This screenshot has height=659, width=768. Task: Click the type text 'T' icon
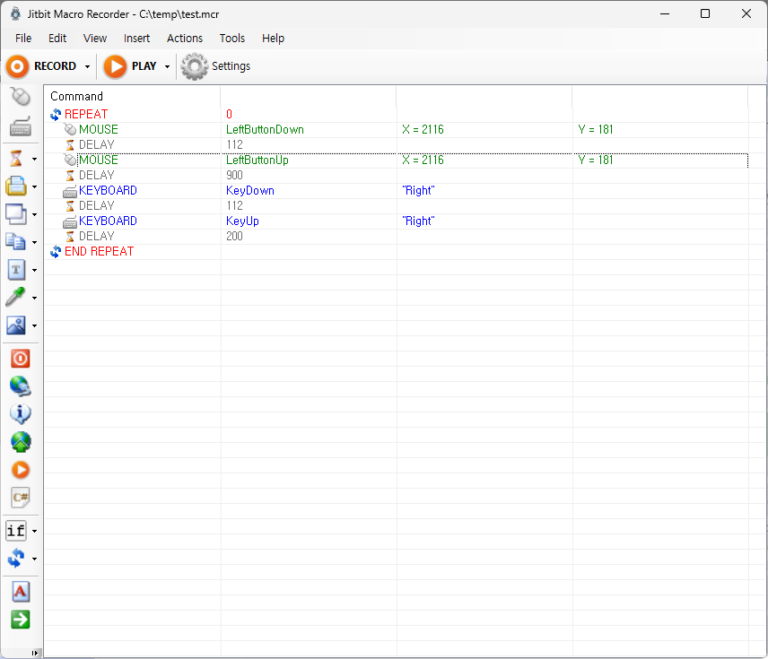pos(16,269)
